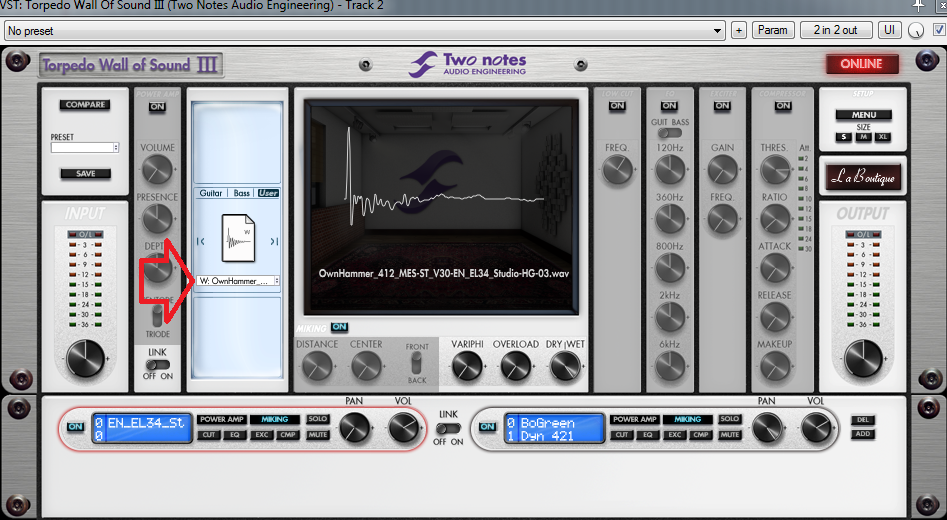The width and height of the screenshot is (947, 520).
Task: Go to previous cabinet with left arrow
Action: (x=201, y=241)
